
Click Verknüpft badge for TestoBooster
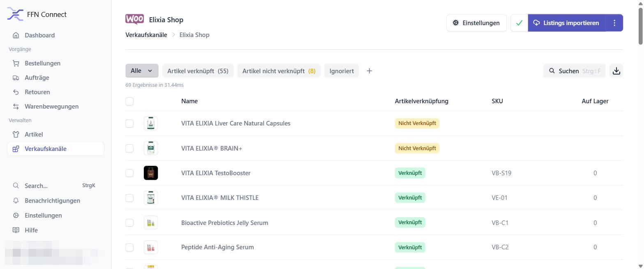(410, 173)
